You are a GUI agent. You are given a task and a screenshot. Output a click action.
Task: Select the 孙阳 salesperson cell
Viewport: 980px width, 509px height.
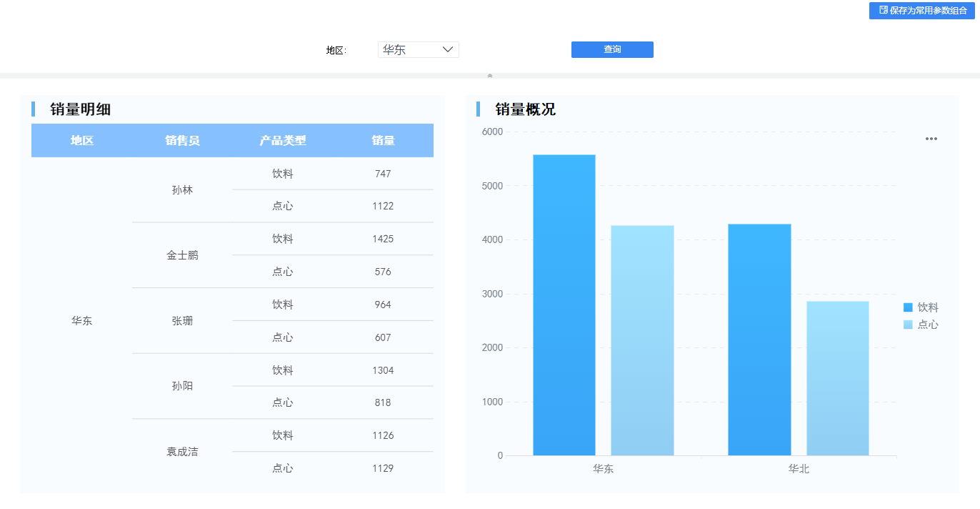pos(182,386)
